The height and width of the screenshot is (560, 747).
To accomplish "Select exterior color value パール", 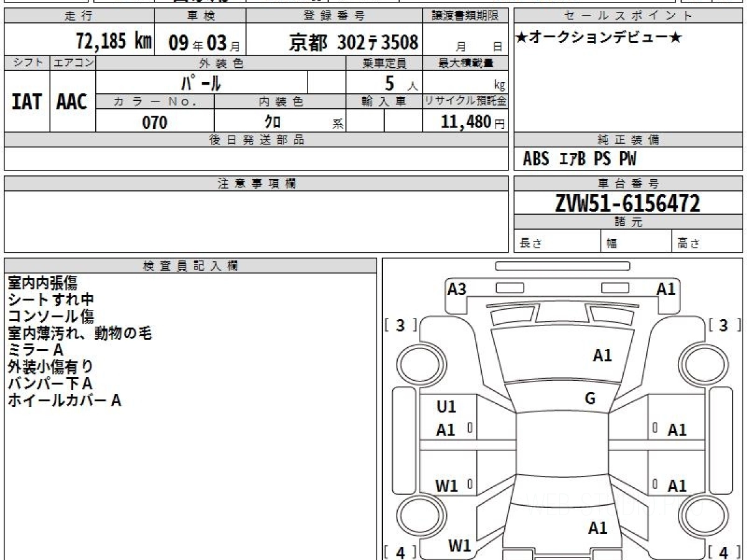I will click(201, 83).
